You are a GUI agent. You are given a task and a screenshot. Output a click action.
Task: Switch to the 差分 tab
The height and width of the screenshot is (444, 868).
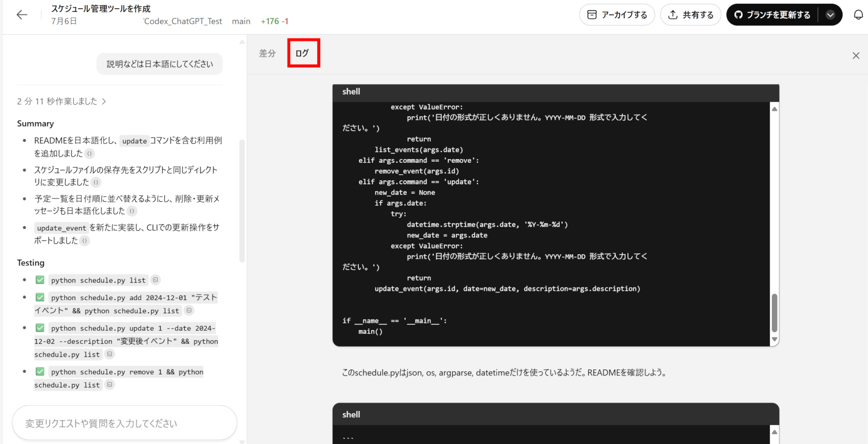pos(267,53)
